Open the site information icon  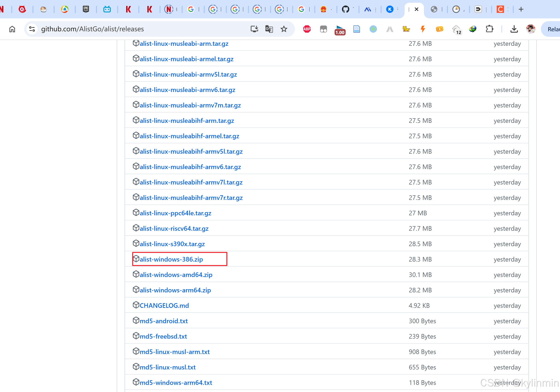(x=32, y=29)
